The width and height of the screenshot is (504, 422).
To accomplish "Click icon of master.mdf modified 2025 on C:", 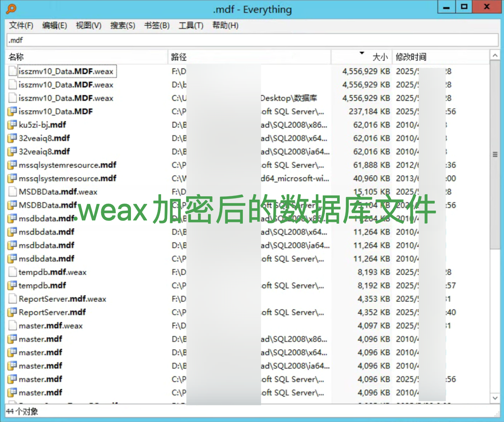I will click(12, 379).
